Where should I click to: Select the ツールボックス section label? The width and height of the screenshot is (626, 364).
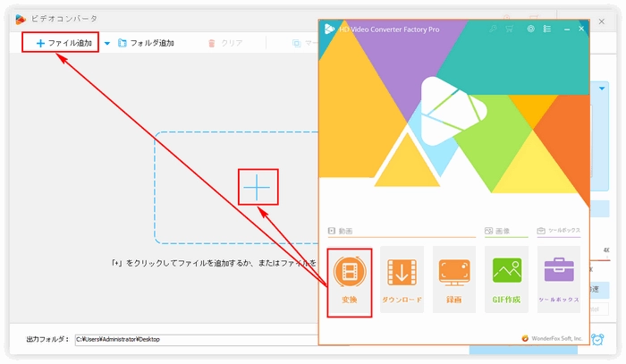[x=559, y=230]
